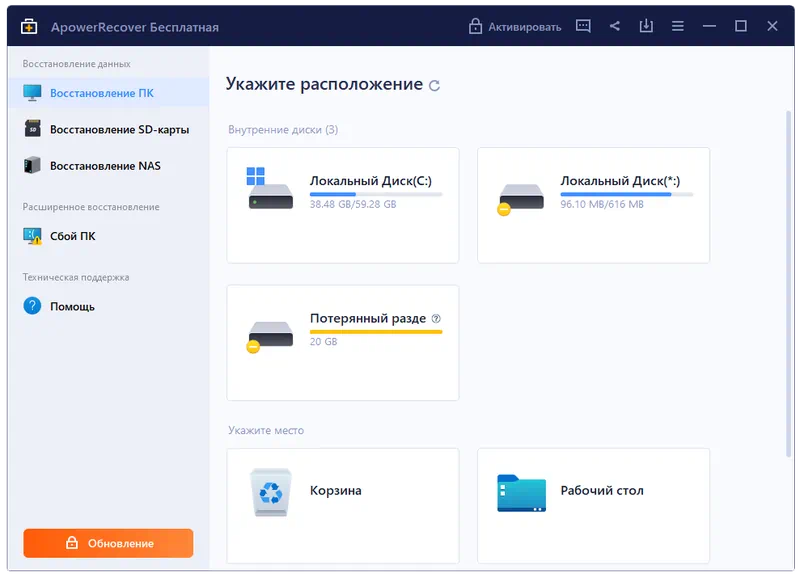
Task: Click the Расширенное восстановление label
Action: coord(91,207)
